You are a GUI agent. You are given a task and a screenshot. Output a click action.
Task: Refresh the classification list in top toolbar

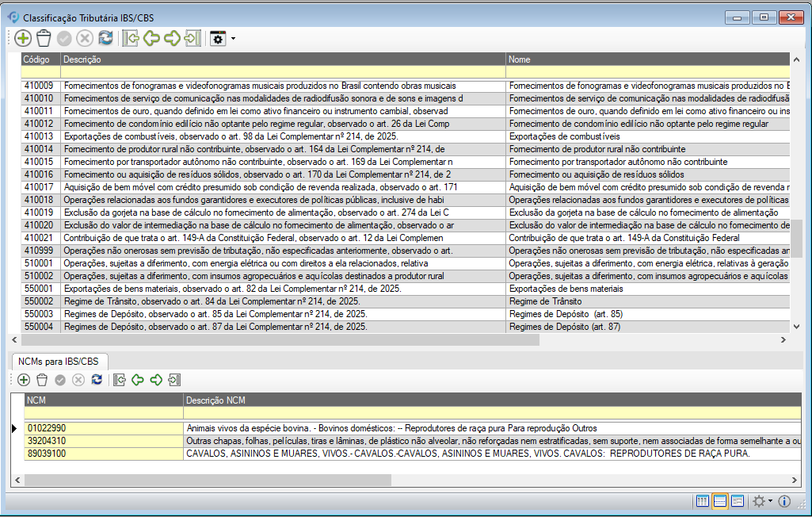[x=105, y=38]
